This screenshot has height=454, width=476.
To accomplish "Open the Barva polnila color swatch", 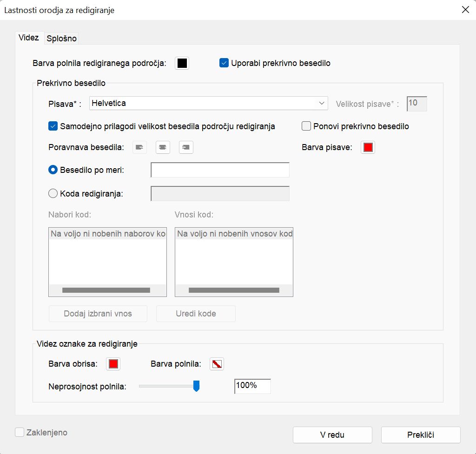I will point(217,364).
